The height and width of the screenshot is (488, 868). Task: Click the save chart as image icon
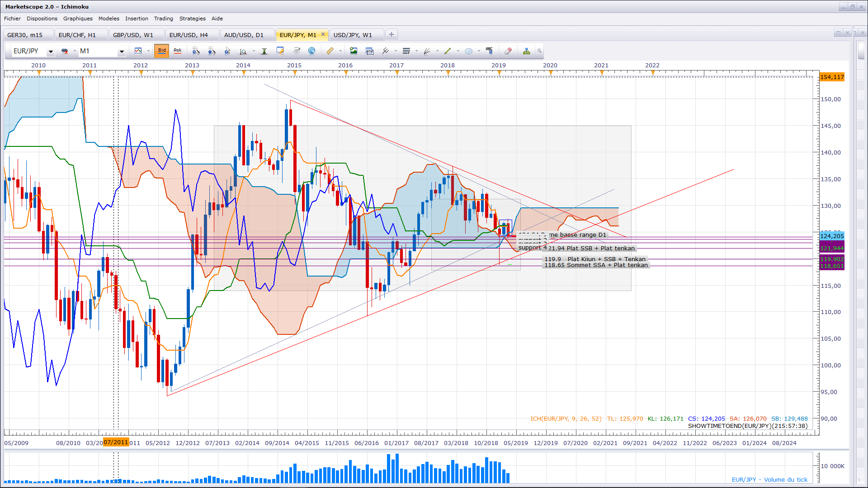coord(354,51)
